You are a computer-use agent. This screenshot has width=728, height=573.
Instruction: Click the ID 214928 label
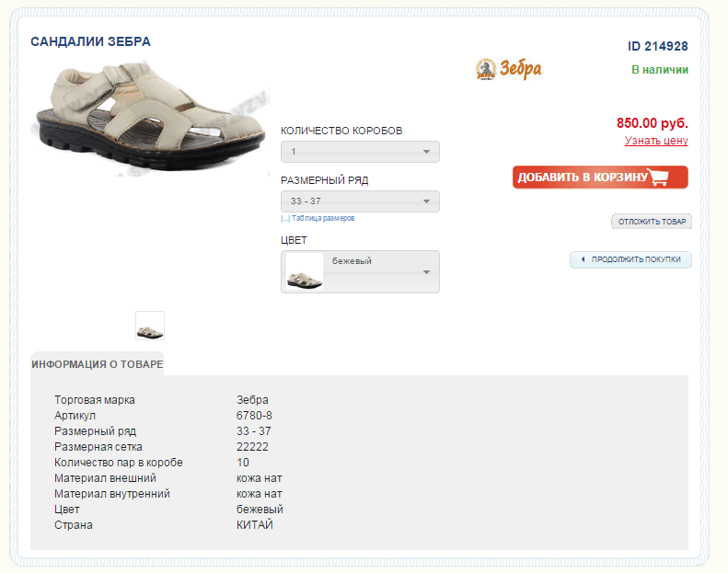coord(657,47)
